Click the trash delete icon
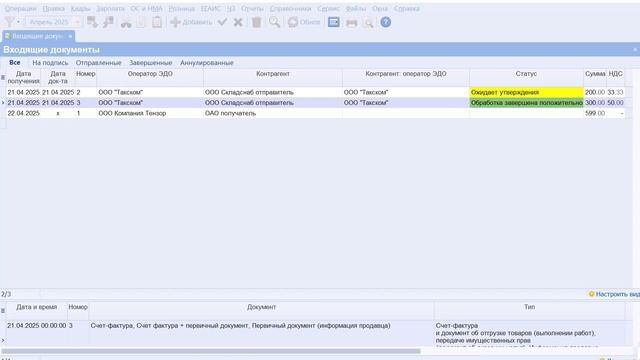 pyautogui.click(x=256, y=22)
